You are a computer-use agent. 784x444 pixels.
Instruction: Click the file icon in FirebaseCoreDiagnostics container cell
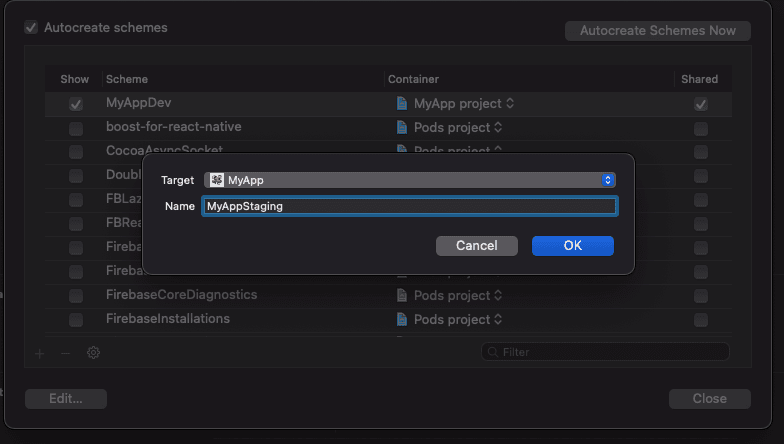(402, 295)
